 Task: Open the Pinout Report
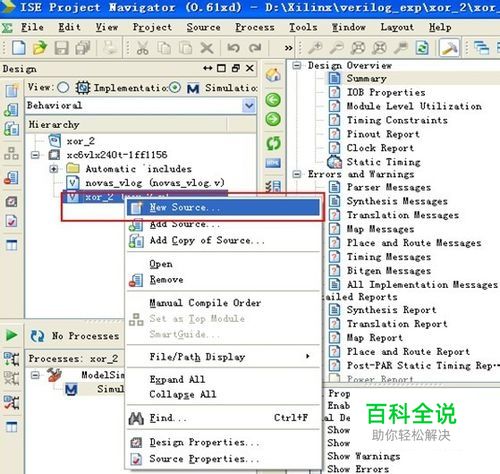(383, 134)
